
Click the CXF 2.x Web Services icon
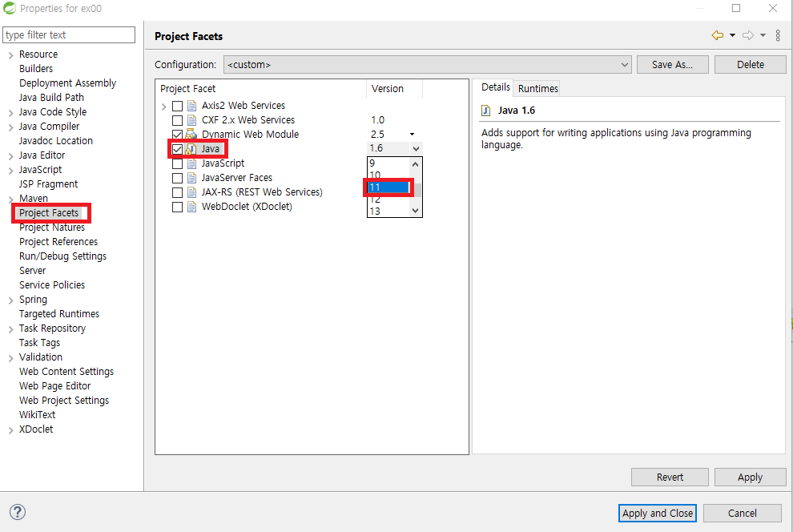point(191,120)
